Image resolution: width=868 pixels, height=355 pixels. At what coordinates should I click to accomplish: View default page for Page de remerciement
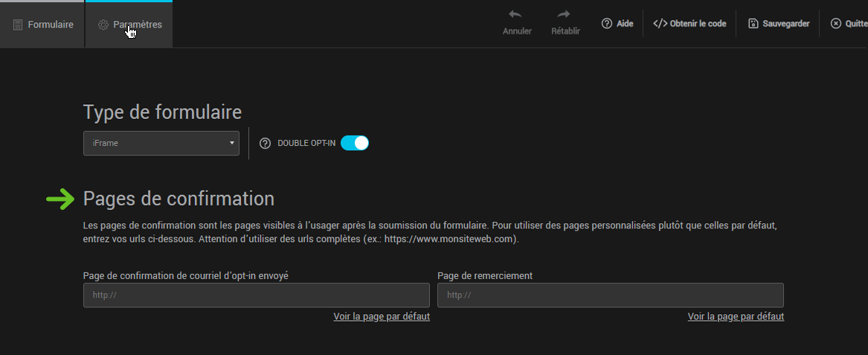(x=736, y=316)
